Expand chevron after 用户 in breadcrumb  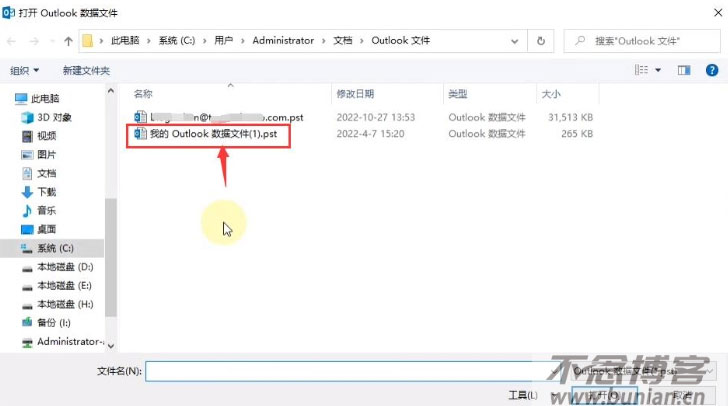pos(242,41)
